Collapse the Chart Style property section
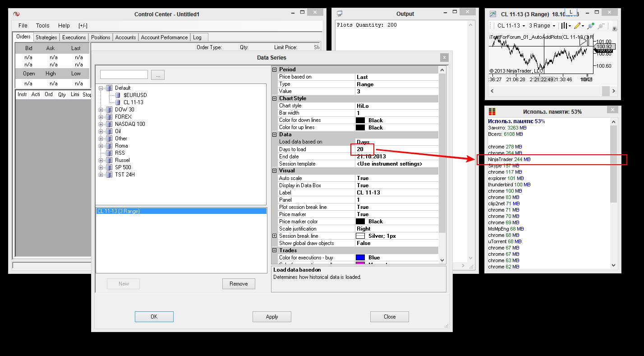Viewport: 644px width, 356px height. 274,98
